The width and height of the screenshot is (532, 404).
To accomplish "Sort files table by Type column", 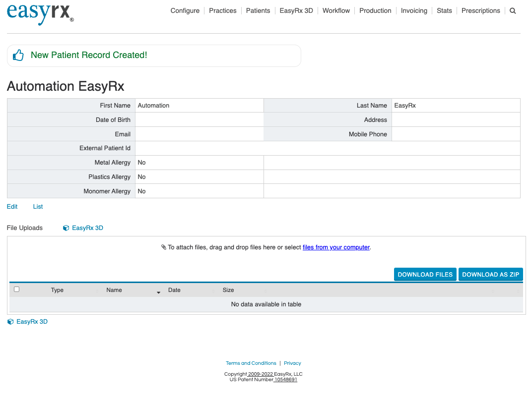I will 57,290.
